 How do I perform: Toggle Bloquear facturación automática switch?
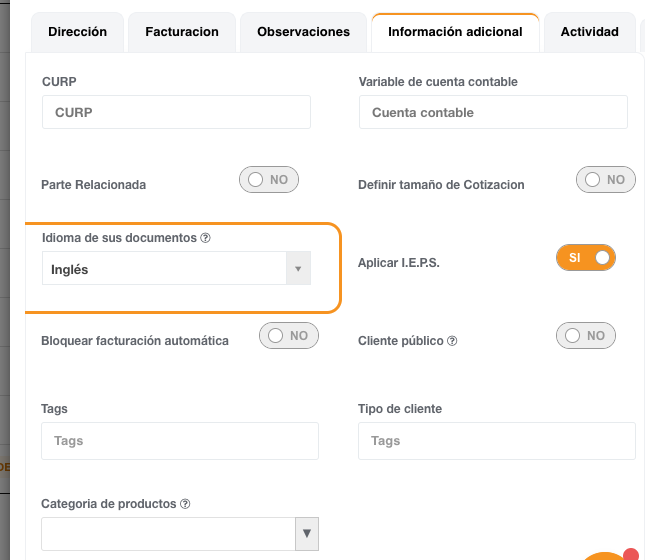pos(289,336)
